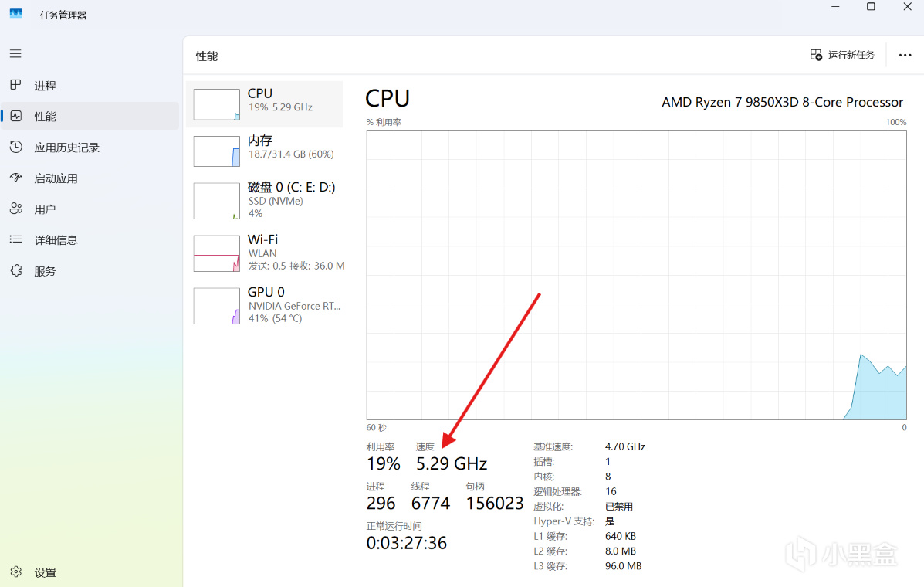Open 服务 label
Image resolution: width=924 pixels, height=587 pixels.
click(46, 271)
